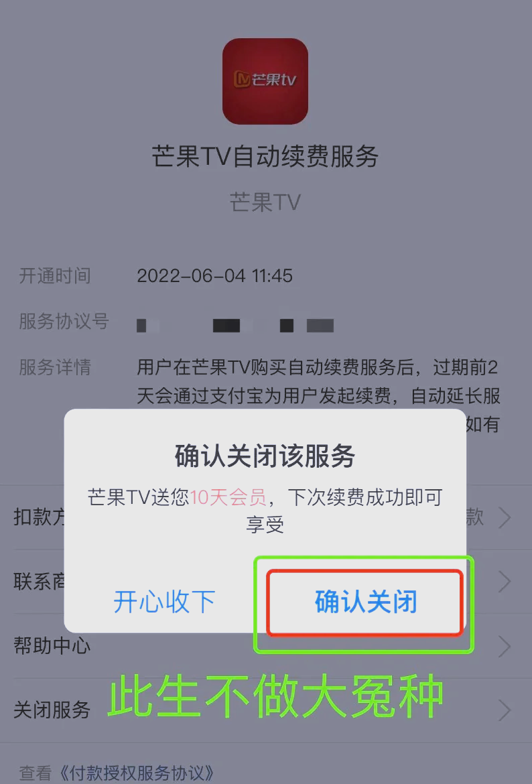
Task: Confirm closing via 确认关闭 button
Action: tap(365, 602)
